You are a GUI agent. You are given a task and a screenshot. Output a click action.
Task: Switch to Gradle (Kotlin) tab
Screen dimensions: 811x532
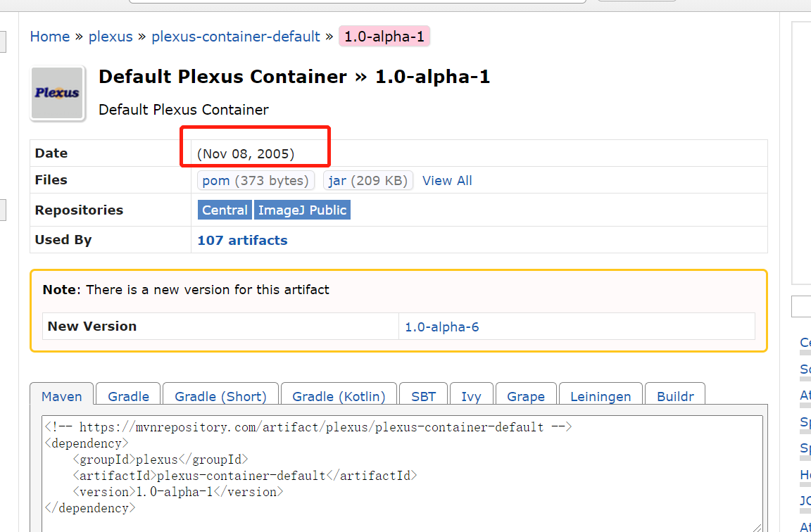coord(339,396)
